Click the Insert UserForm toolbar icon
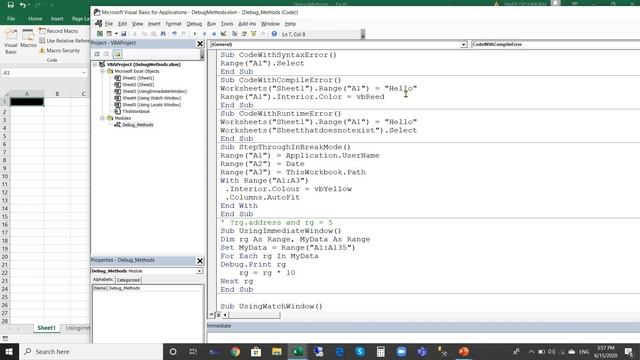640x360 pixels. click(x=109, y=34)
